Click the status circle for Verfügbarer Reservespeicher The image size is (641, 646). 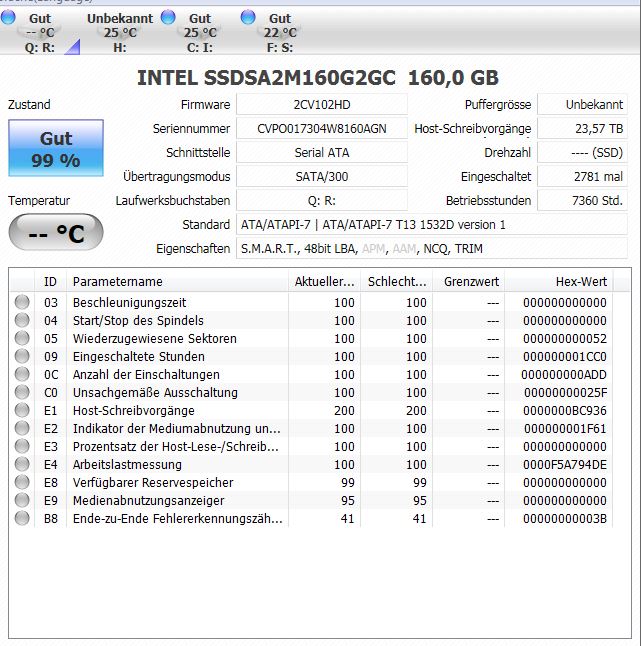pyautogui.click(x=22, y=482)
